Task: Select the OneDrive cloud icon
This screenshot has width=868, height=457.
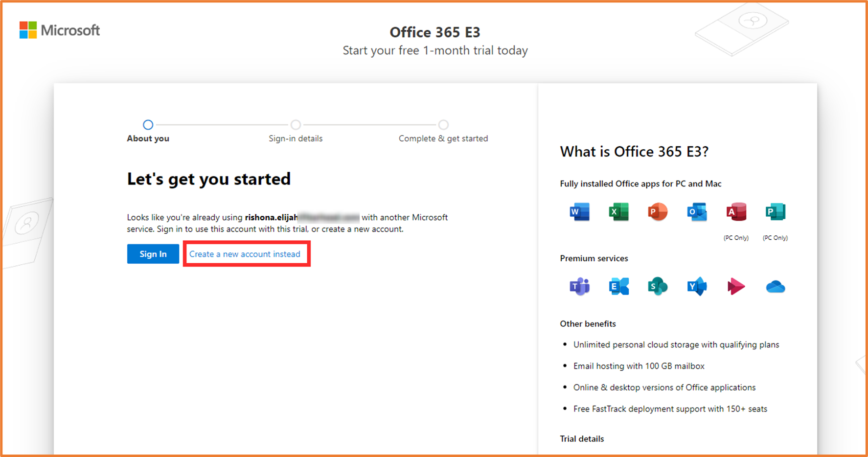Action: click(x=775, y=286)
